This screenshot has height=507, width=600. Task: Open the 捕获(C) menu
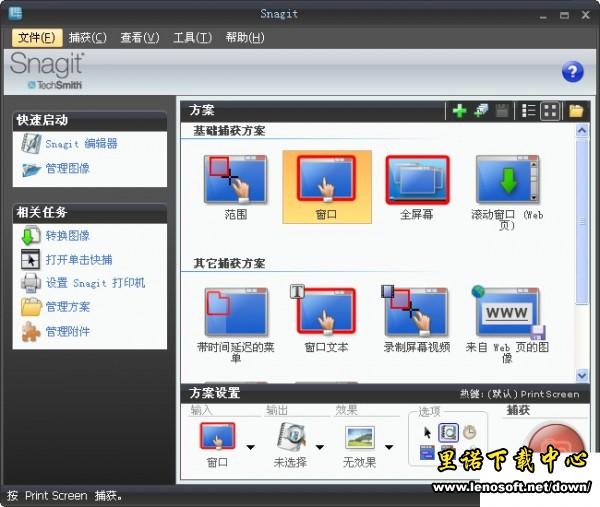pos(88,37)
